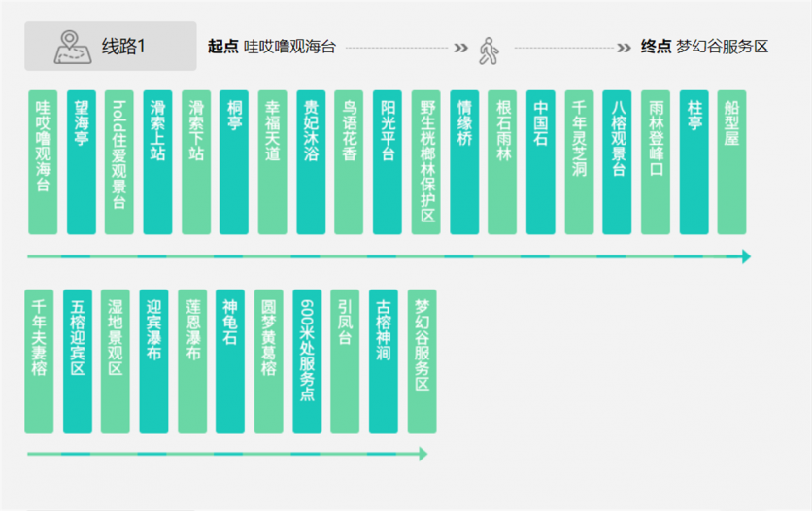Choose the 600米处服务点 stop
Screen dimensions: 812x511
click(x=307, y=361)
